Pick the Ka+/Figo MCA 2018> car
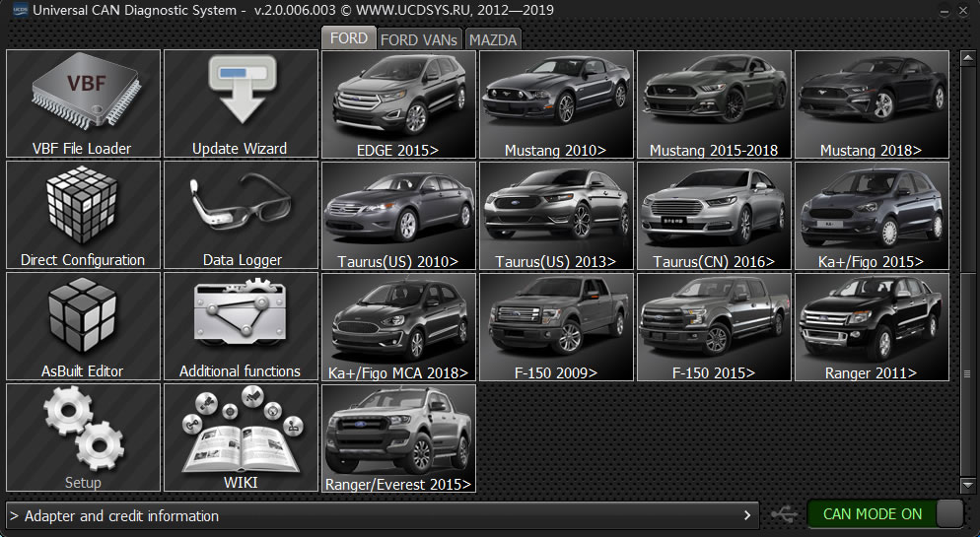 [x=398, y=327]
